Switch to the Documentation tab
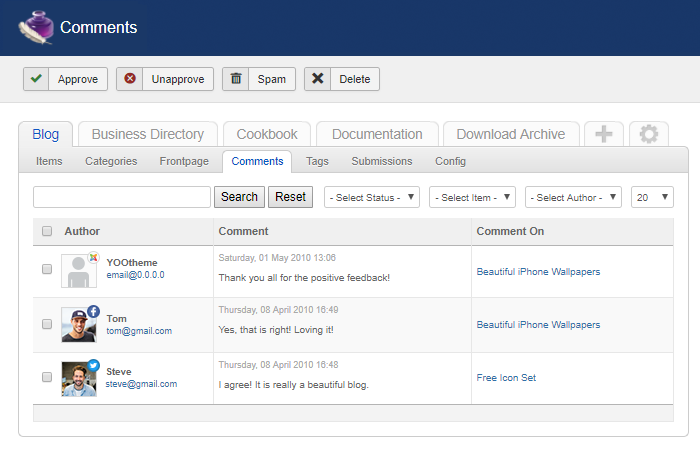700x450 pixels. [x=377, y=134]
